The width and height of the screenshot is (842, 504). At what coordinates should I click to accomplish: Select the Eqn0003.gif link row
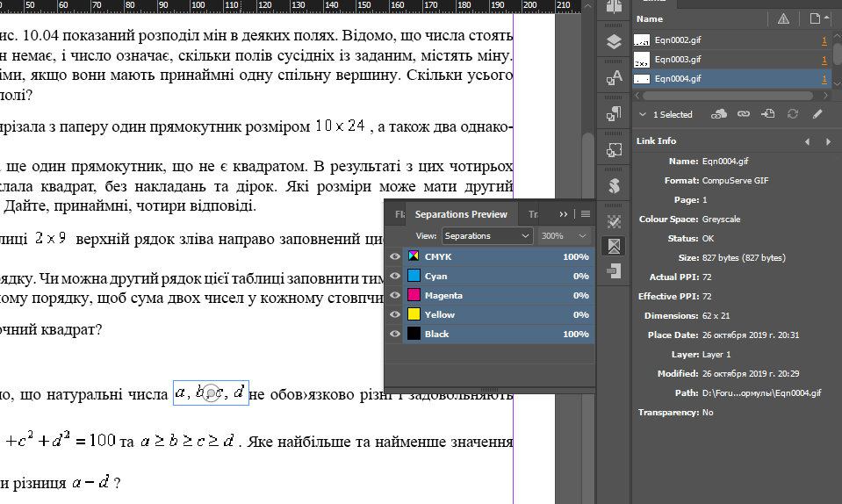732,60
